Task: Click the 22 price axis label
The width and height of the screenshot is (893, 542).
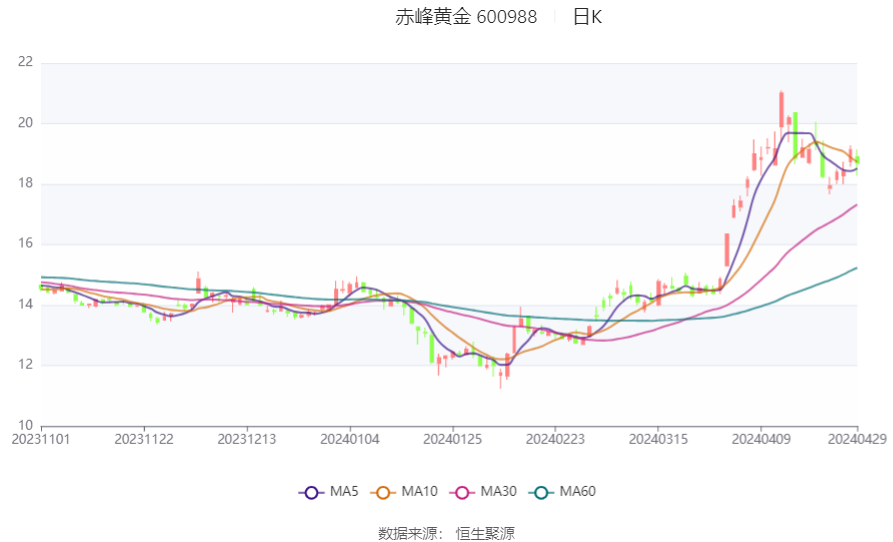Action: point(26,62)
